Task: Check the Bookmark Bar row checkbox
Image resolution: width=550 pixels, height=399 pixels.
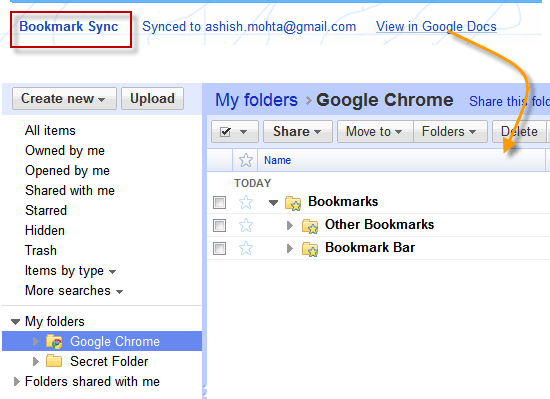Action: coord(219,248)
